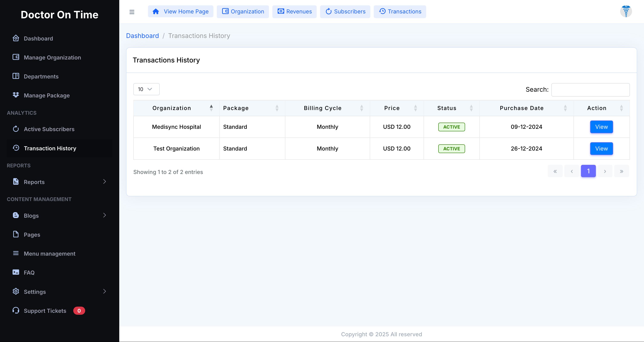Screen dimensions: 644x342
Task: Click the caduceus profile avatar icon
Action: coord(626,11)
